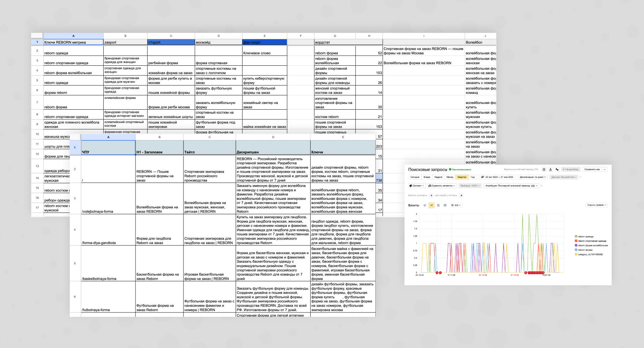
Task: Click the Футбольная форма на заказ Reborn cell
Action: [x=159, y=297]
